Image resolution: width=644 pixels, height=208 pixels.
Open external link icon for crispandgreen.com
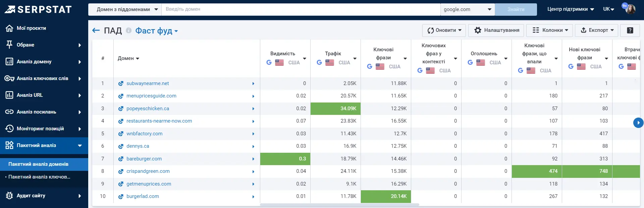(121, 171)
